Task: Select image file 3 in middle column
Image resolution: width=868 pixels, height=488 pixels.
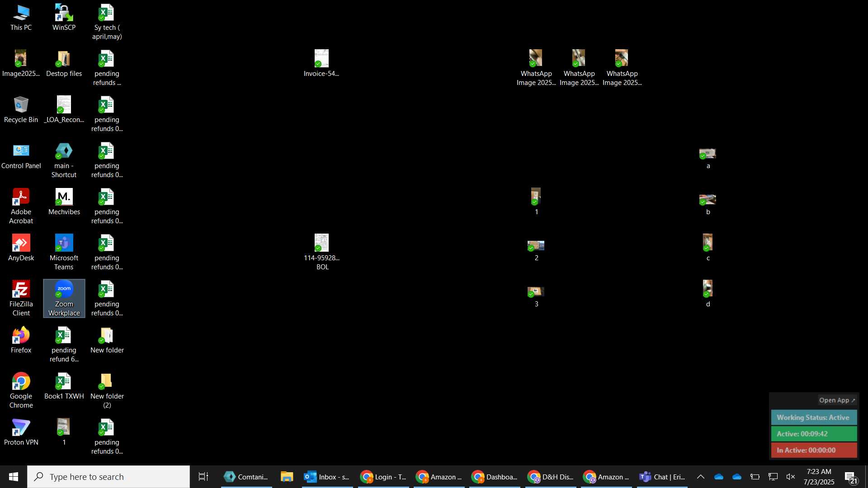Action: [536, 296]
